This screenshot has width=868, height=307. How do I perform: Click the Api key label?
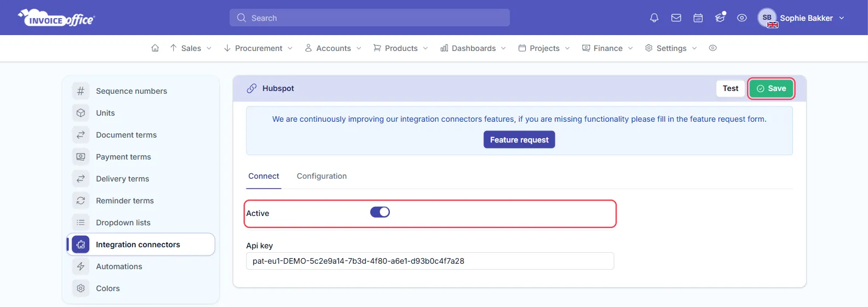pyautogui.click(x=260, y=246)
